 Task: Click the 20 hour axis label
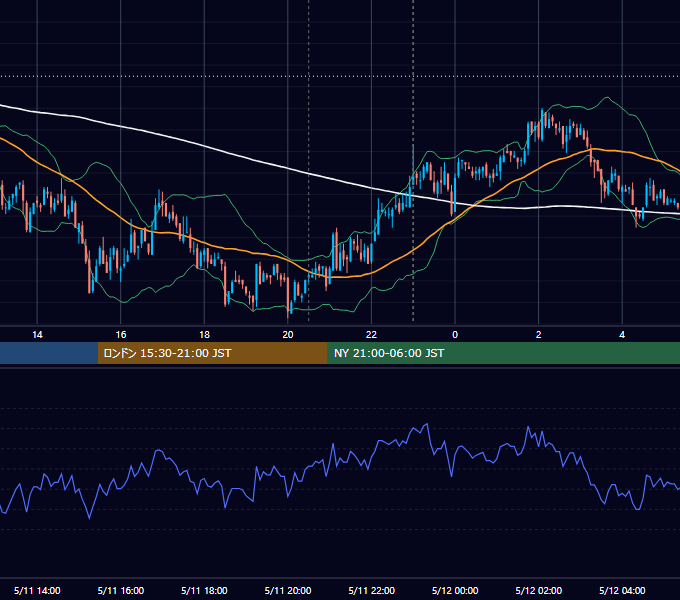coord(288,335)
